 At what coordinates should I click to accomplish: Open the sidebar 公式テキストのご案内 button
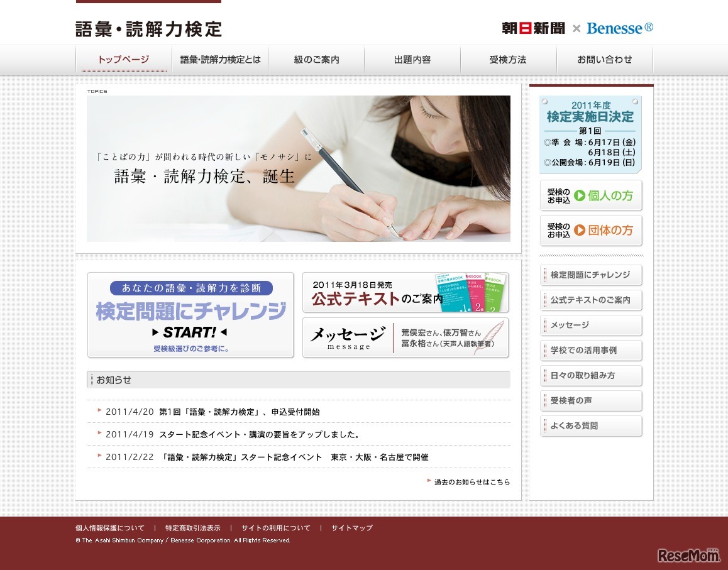click(591, 300)
